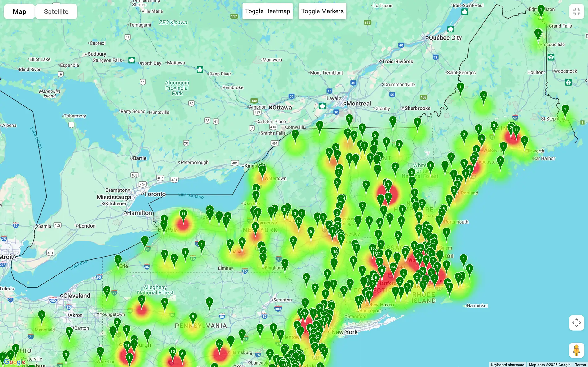Click the Trois-Rivières label

(x=397, y=61)
